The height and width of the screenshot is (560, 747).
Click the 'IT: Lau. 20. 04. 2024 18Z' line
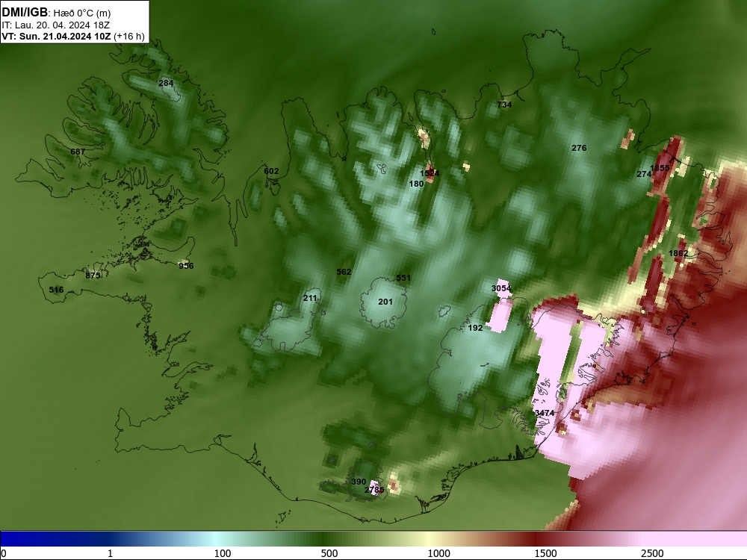coord(55,25)
